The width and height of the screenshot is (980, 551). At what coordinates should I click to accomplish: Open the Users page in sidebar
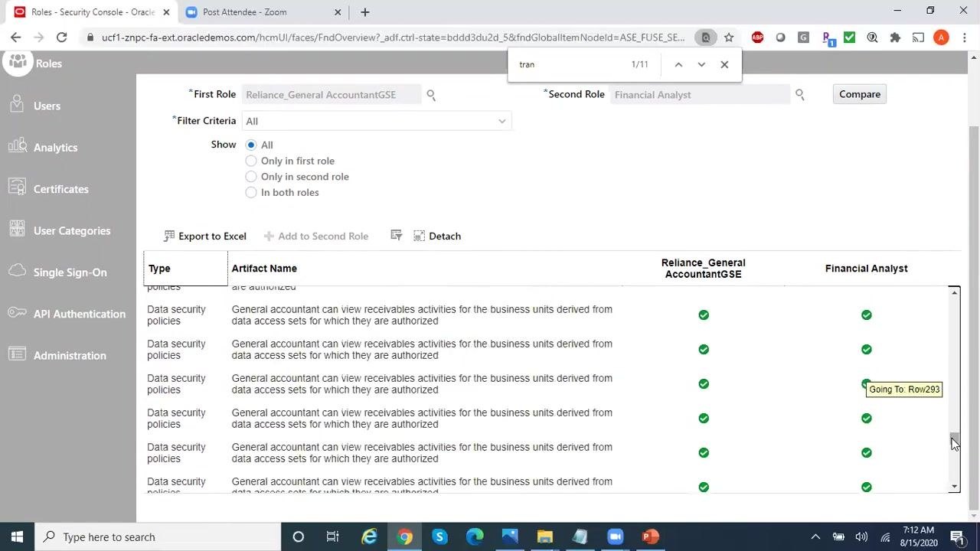47,106
